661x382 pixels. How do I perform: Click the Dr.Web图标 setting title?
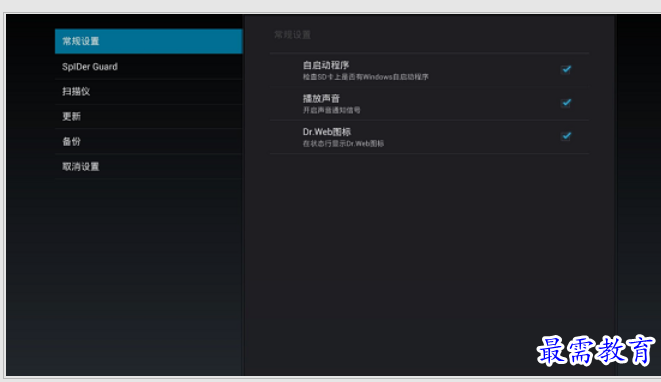click(327, 132)
